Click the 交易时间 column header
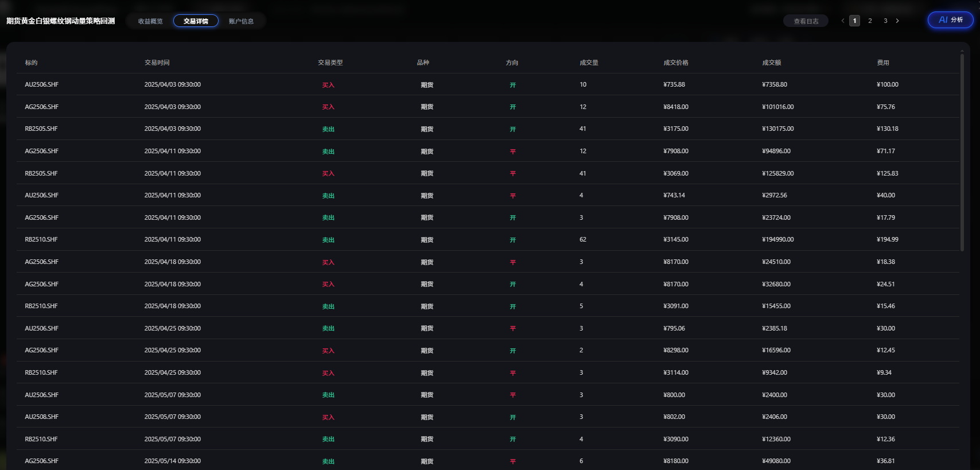Image resolution: width=980 pixels, height=470 pixels. [157, 63]
